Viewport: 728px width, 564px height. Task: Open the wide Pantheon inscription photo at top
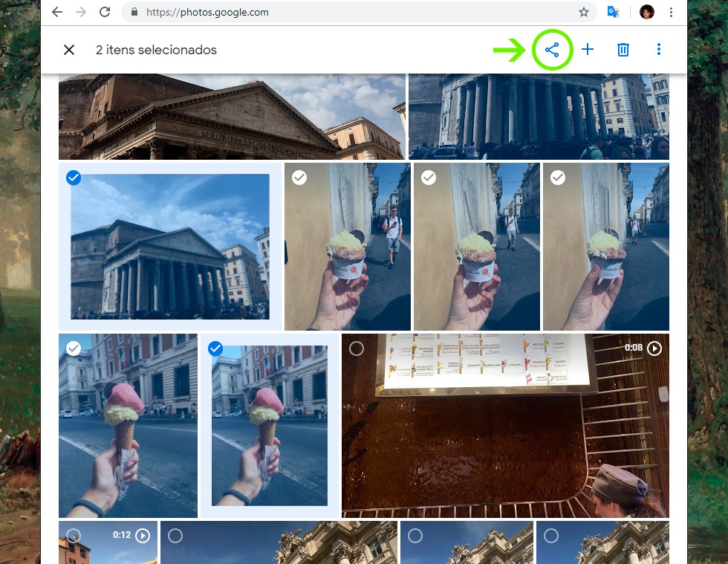[x=232, y=117]
